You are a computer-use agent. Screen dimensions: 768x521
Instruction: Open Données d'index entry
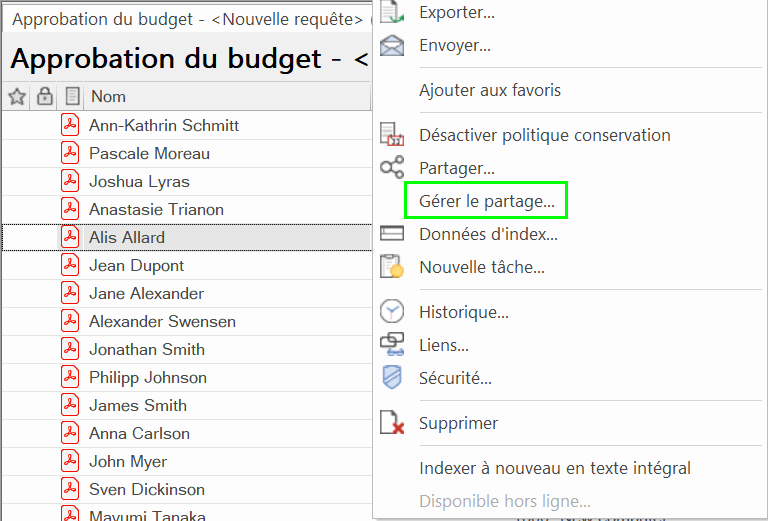[x=488, y=234]
